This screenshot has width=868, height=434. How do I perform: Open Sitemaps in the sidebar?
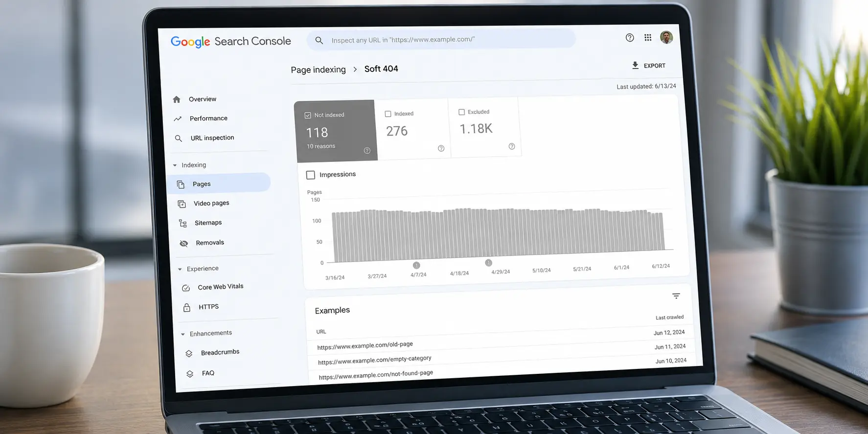[208, 223]
